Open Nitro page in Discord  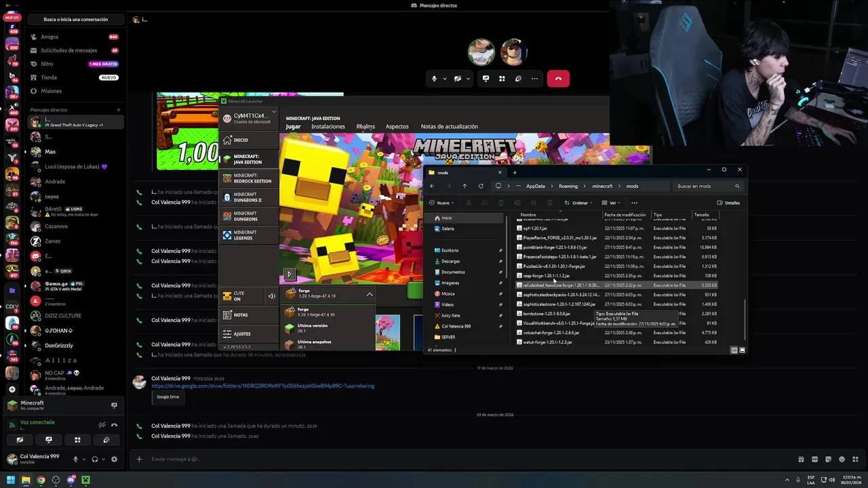point(75,64)
